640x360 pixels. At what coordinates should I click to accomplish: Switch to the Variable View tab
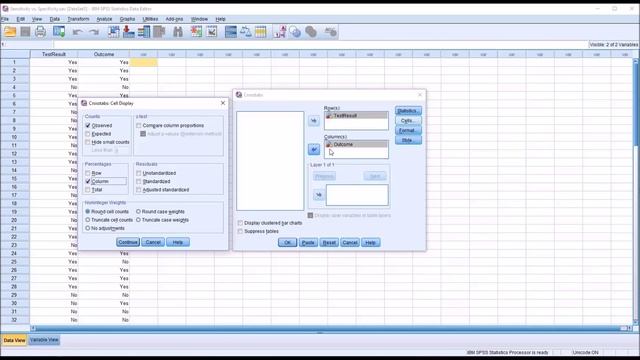44,340
